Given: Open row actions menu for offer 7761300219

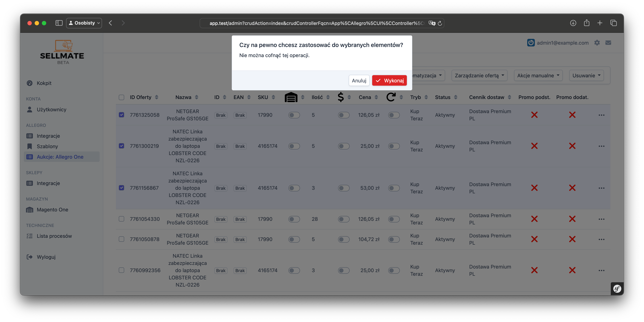Looking at the screenshot, I should click(x=602, y=146).
